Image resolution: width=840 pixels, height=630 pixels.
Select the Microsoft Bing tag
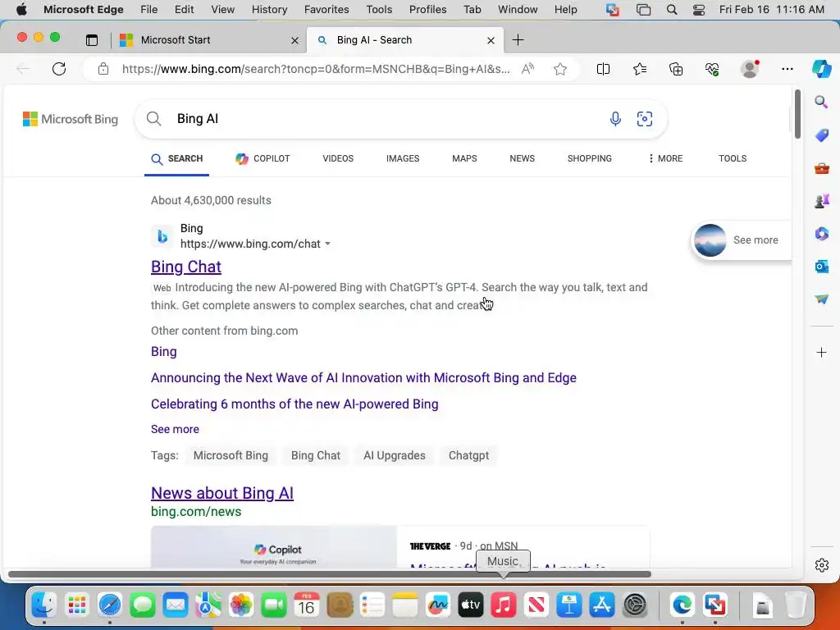click(231, 455)
